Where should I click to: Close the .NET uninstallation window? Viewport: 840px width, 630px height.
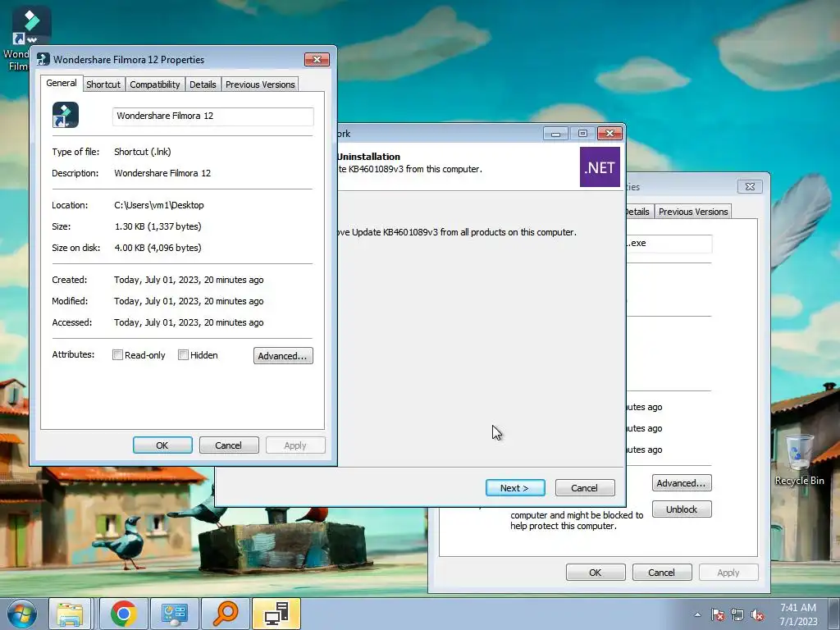click(609, 134)
